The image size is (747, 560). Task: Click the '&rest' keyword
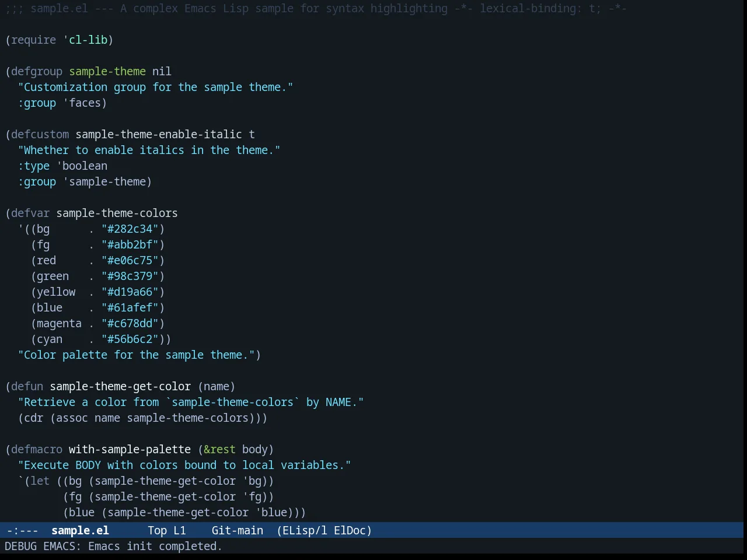pos(219,449)
